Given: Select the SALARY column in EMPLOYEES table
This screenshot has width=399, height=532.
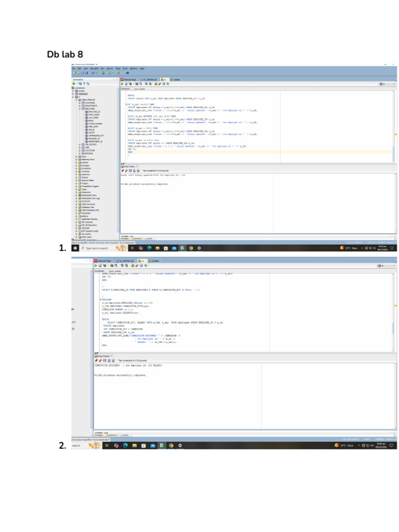Looking at the screenshot, I should pyautogui.click(x=91, y=132).
